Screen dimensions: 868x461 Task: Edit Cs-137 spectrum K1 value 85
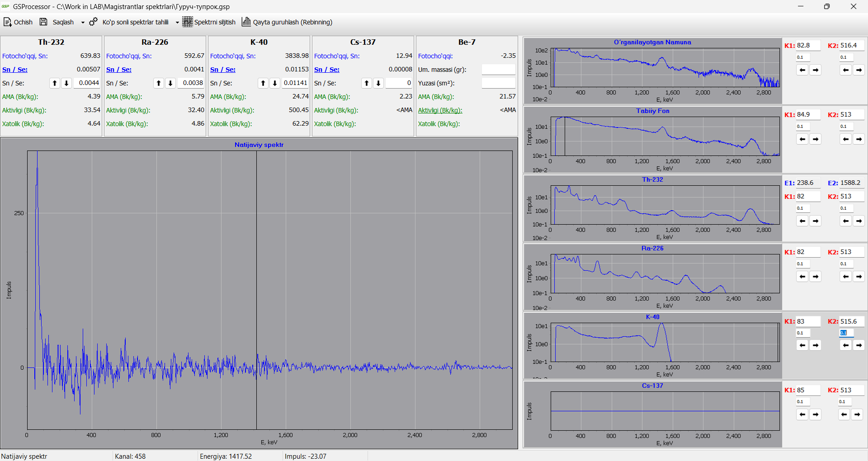(808, 390)
